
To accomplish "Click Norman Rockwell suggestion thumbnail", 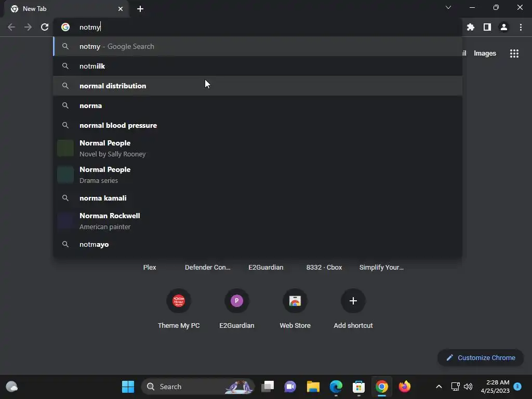I will (65, 221).
